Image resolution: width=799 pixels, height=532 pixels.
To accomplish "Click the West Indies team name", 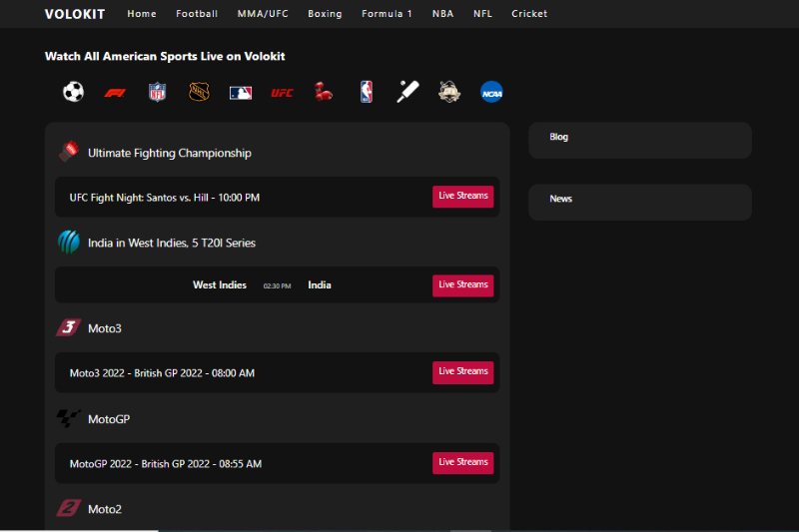I will coord(220,285).
